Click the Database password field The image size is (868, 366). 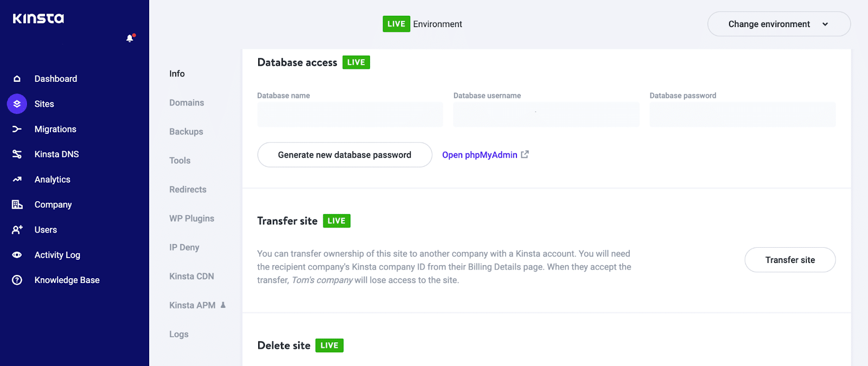[x=742, y=114]
